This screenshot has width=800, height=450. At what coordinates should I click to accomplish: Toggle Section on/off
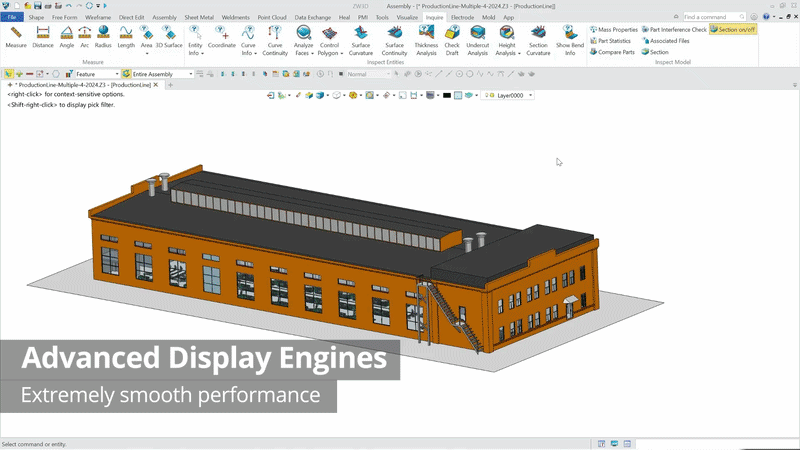(x=733, y=30)
